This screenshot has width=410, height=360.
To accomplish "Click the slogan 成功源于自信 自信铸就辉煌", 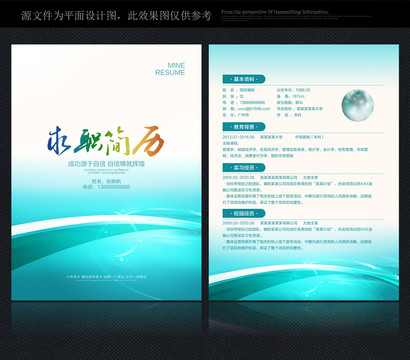I will pos(106,164).
